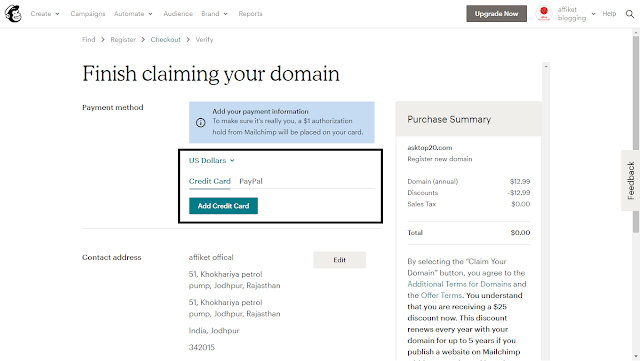Click the Discounts -$12.99 amount
The image size is (640, 361).
coord(519,193)
